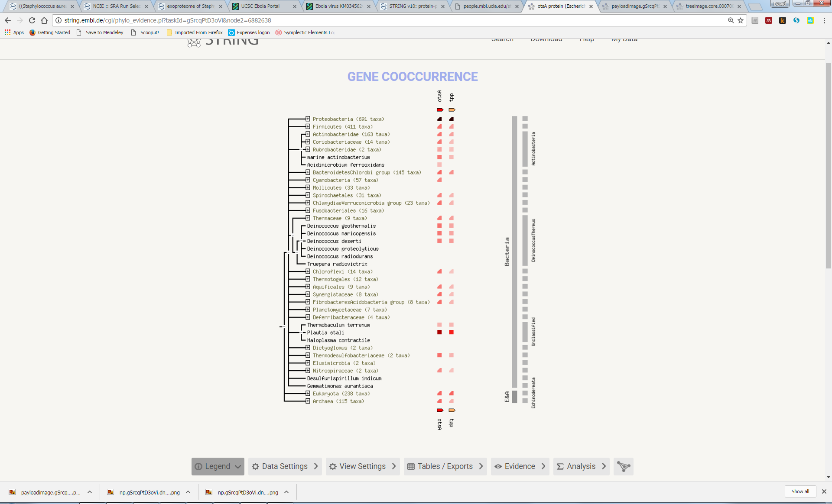Open the Data Settings panel
The width and height of the screenshot is (832, 504).
pos(285,466)
